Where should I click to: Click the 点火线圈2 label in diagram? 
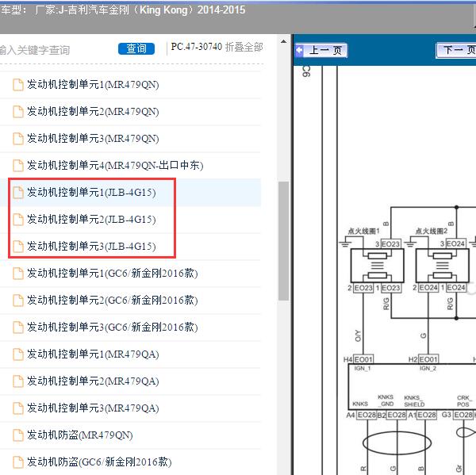click(x=431, y=232)
